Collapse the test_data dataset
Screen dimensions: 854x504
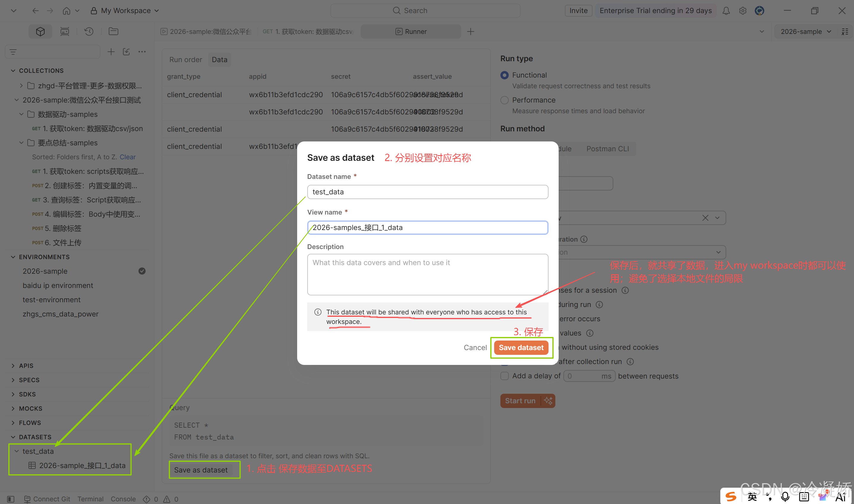17,451
